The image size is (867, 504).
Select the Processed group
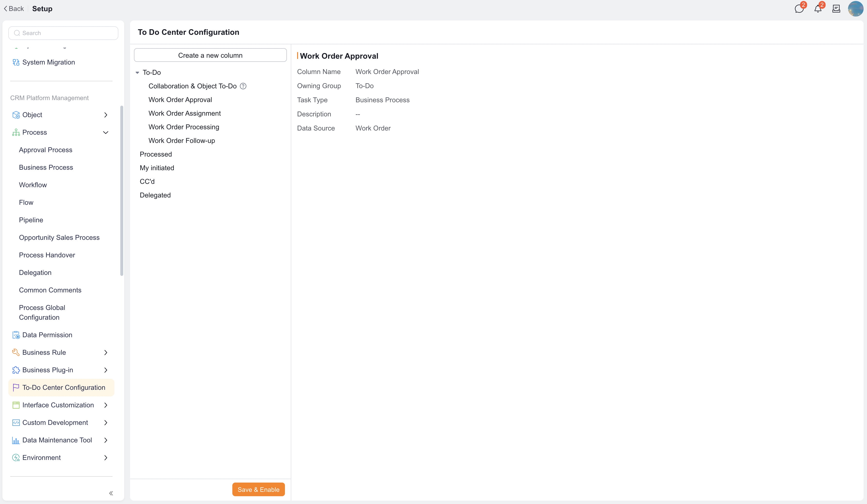[x=156, y=154]
